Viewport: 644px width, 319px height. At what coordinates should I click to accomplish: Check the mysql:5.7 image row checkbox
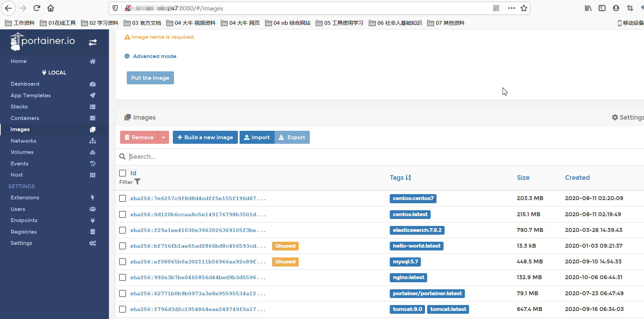123,262
